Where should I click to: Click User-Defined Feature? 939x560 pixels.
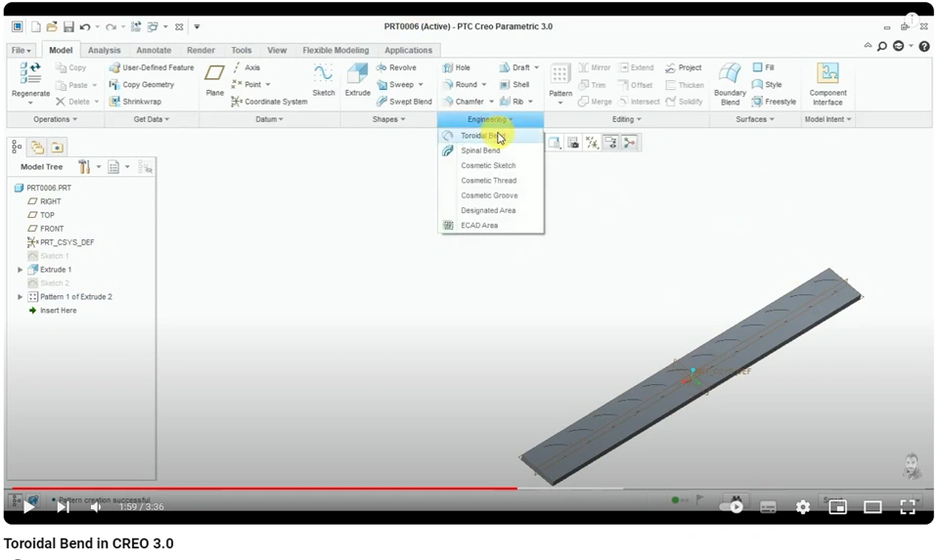(x=152, y=67)
